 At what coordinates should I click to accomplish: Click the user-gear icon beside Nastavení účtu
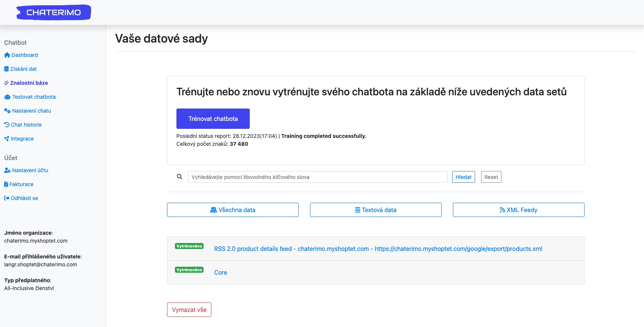pyautogui.click(x=7, y=170)
